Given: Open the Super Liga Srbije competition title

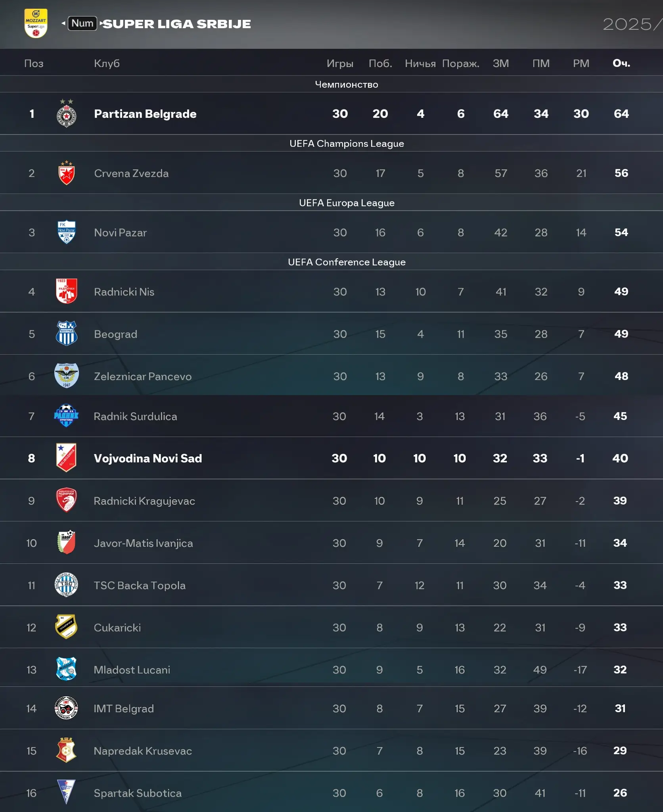Looking at the screenshot, I should [177, 24].
